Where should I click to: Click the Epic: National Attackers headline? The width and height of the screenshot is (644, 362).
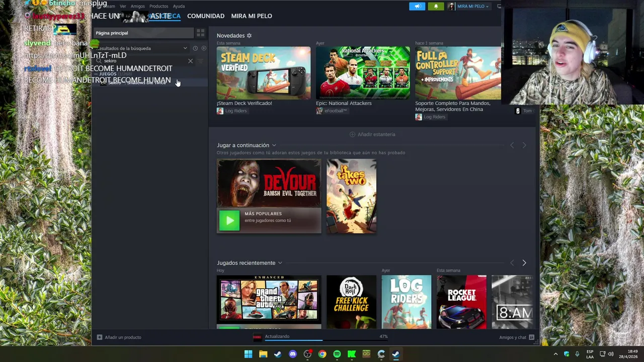click(344, 103)
